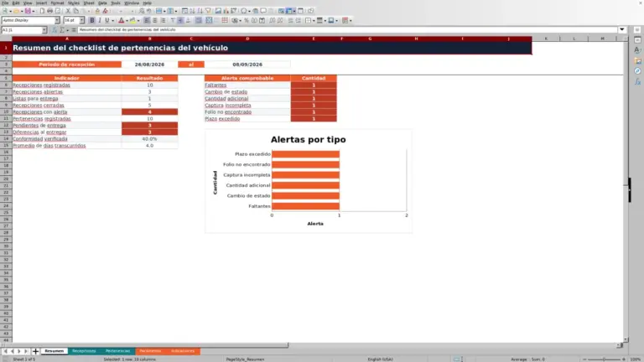Insert a chart with toolbar icon
The image size is (644, 362).
click(226, 11)
